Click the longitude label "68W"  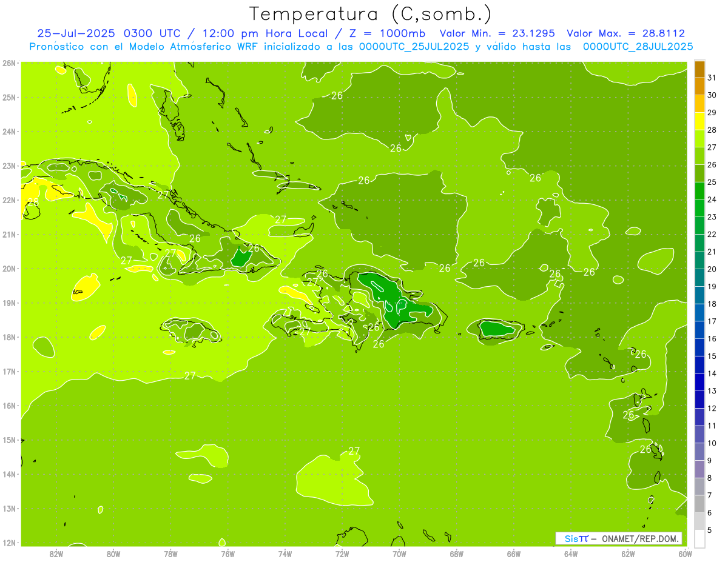(456, 554)
